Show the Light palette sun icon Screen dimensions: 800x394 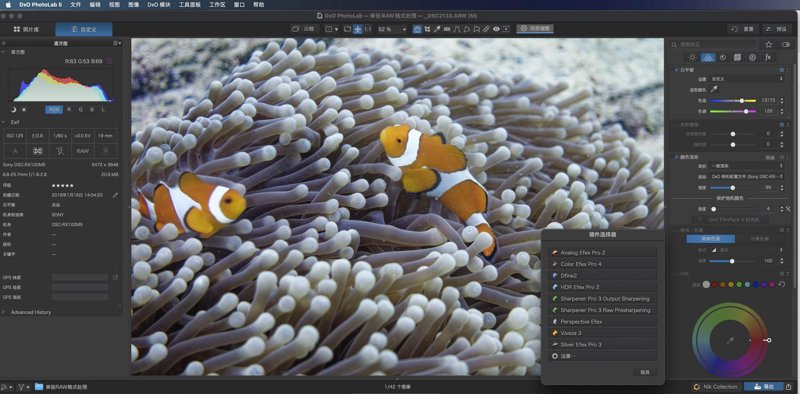[x=692, y=58]
